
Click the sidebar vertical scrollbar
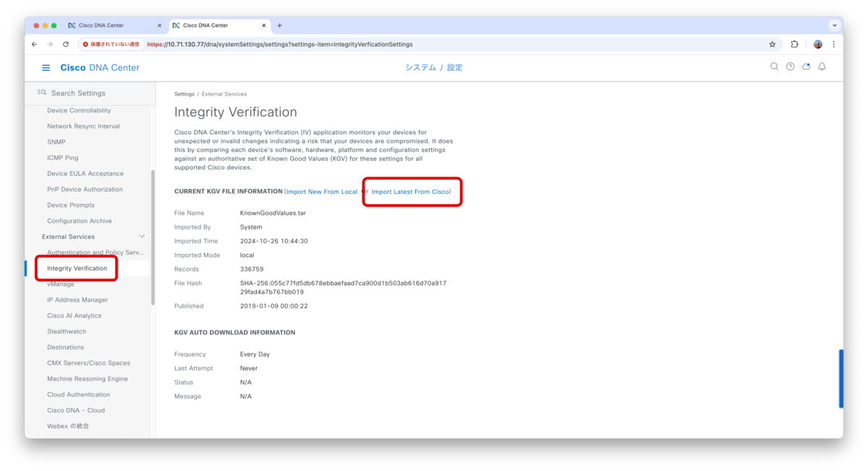[x=153, y=237]
